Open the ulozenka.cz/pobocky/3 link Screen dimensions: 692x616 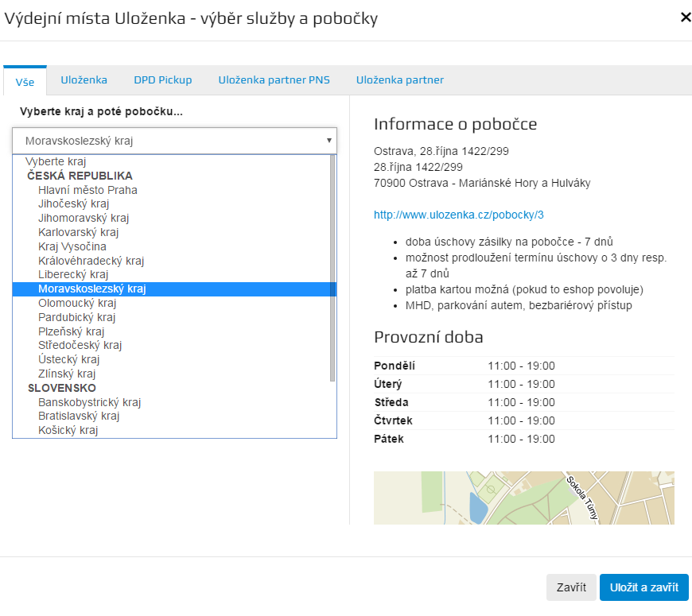(458, 215)
